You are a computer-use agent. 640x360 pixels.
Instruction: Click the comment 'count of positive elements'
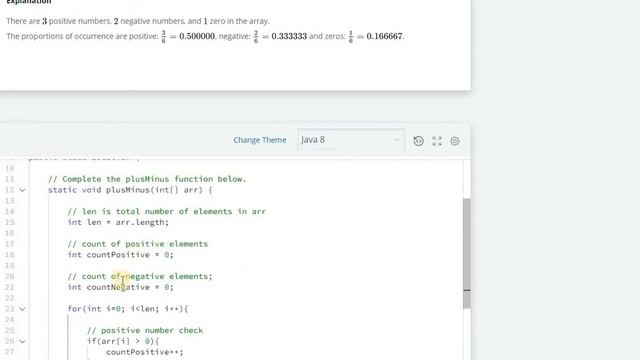pos(138,244)
